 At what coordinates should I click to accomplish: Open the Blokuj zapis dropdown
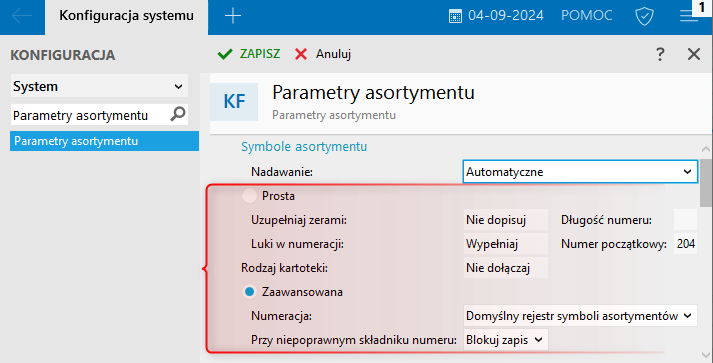pyautogui.click(x=506, y=340)
